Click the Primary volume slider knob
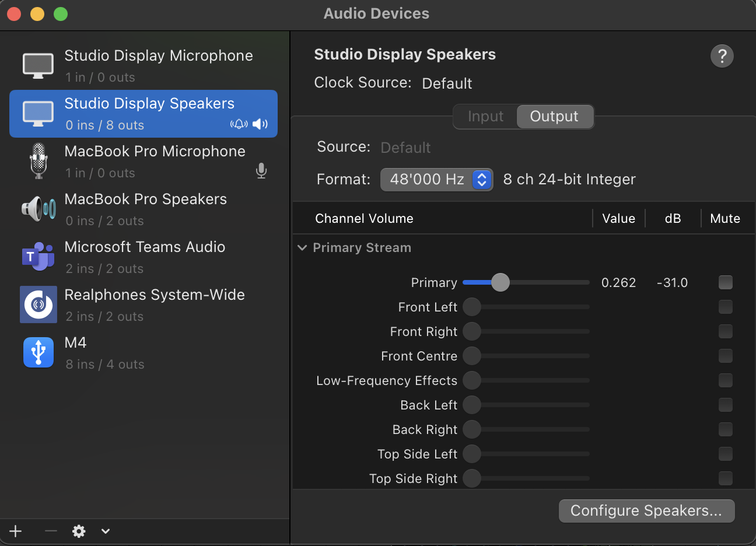 coord(501,282)
